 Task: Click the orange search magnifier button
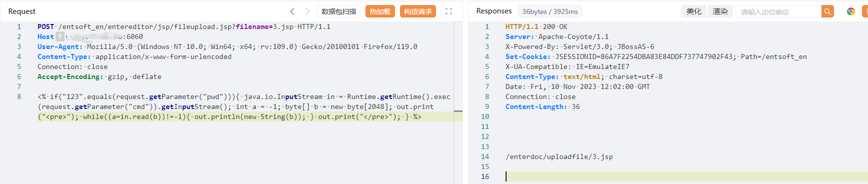point(827,11)
